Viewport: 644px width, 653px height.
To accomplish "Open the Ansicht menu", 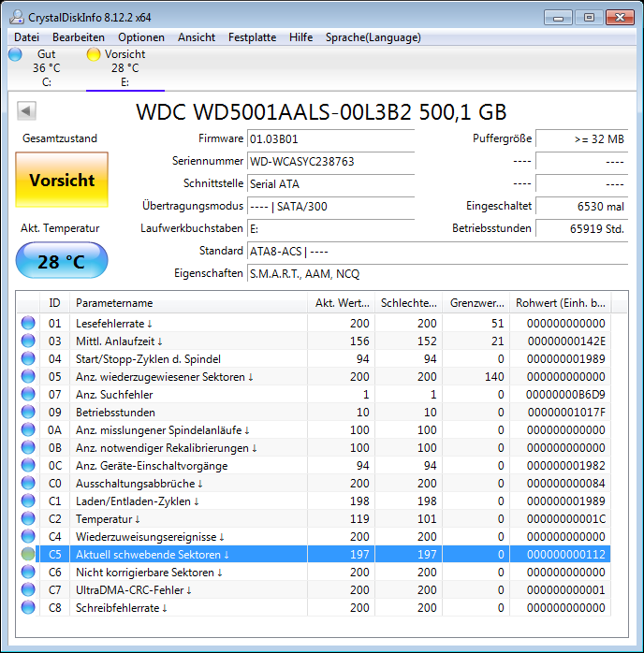I will (x=197, y=37).
